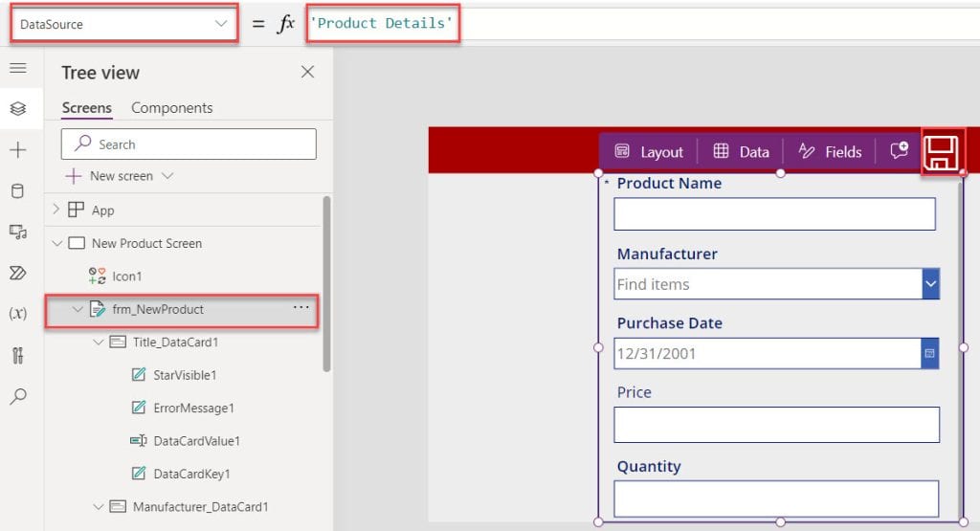This screenshot has height=531, width=980.
Task: Open Fields in form toolbar
Action: pyautogui.click(x=830, y=152)
